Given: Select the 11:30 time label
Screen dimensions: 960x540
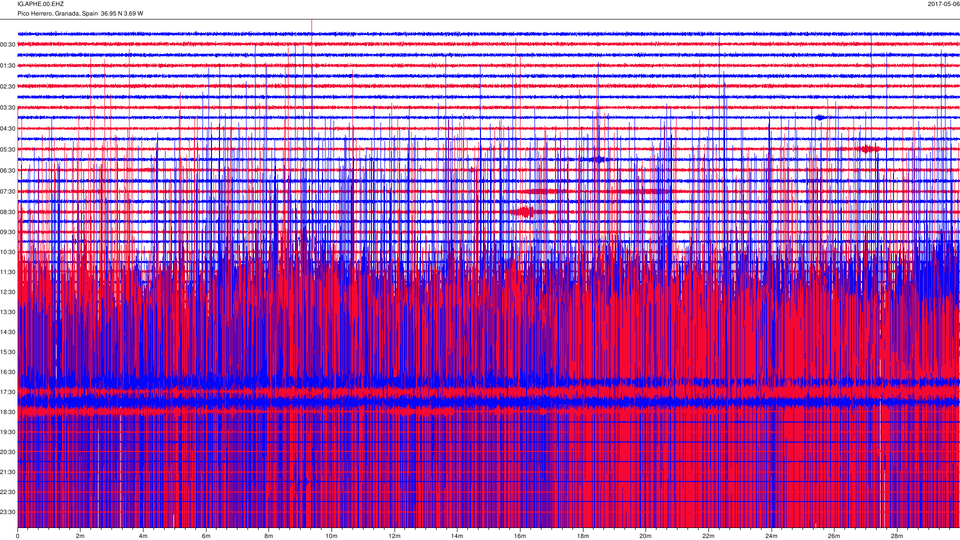Looking at the screenshot, I should coord(8,272).
